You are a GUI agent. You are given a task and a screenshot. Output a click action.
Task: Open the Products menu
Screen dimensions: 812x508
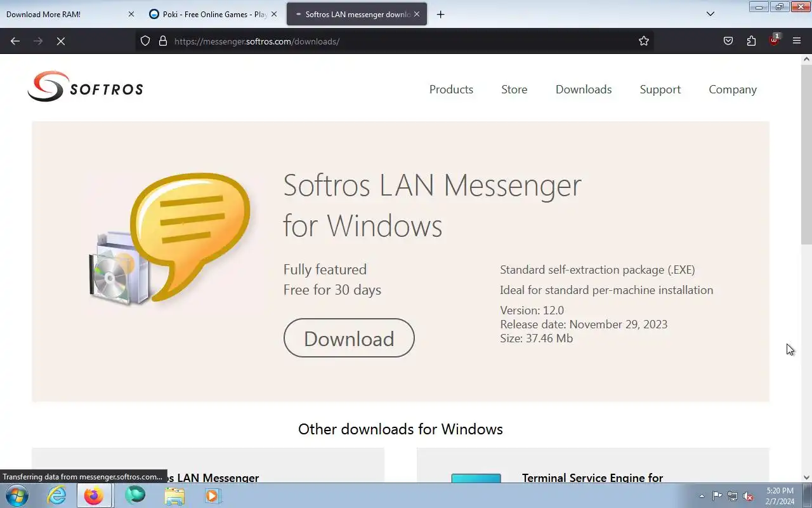tap(451, 90)
